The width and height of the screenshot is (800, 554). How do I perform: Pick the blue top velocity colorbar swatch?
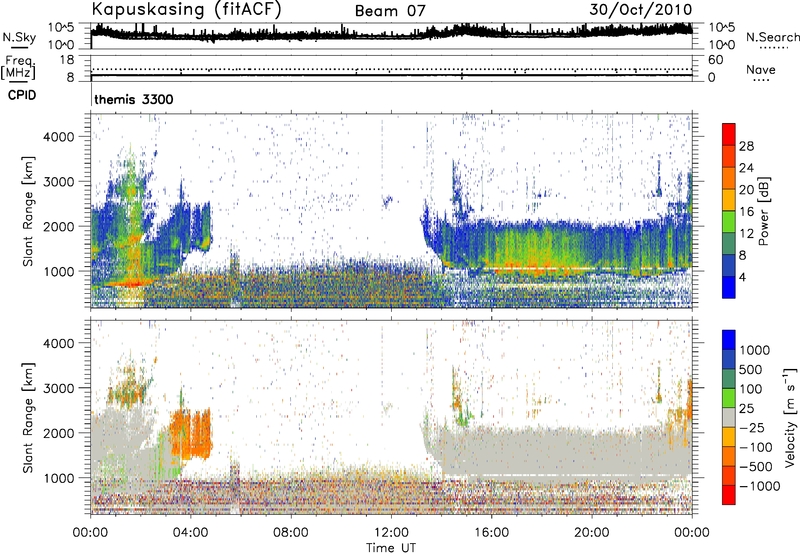click(729, 339)
